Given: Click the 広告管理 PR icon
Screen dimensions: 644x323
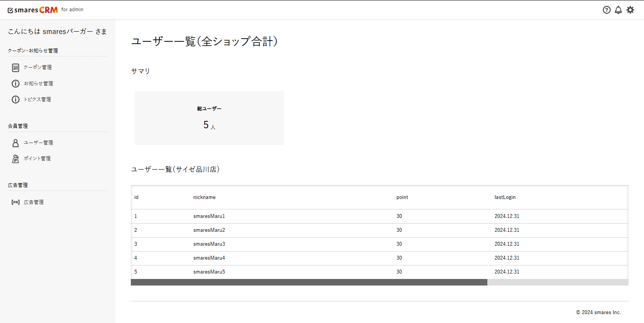Looking at the screenshot, I should 15,202.
